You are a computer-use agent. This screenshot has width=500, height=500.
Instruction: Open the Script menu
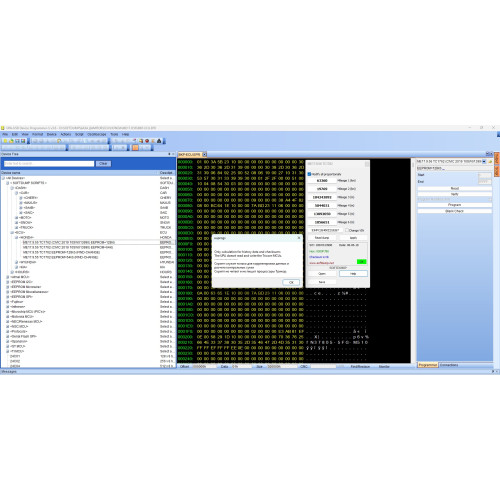click(x=79, y=134)
